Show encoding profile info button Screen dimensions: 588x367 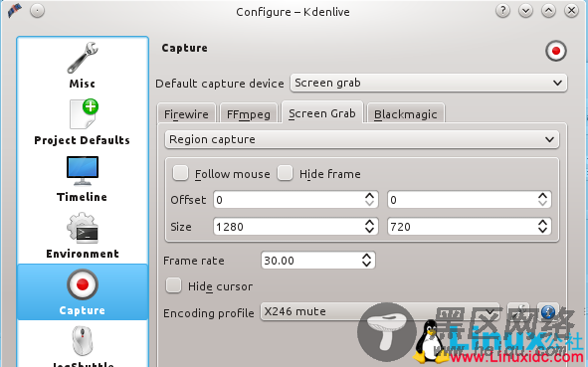coord(548,311)
